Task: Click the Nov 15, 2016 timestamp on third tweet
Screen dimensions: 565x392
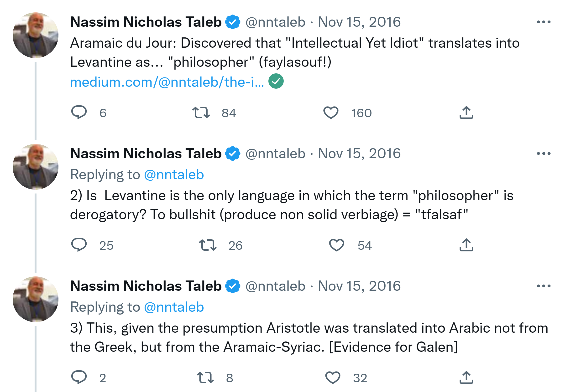Action: [x=359, y=286]
